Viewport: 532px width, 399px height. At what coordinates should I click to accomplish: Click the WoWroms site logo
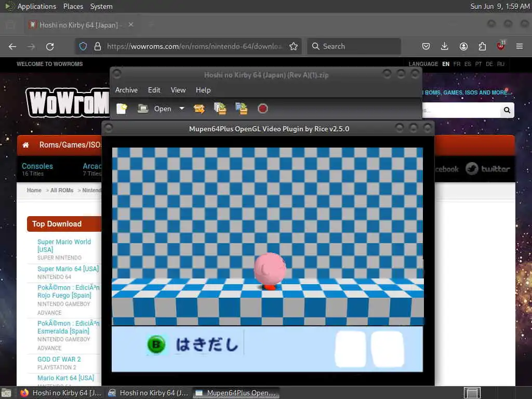pos(68,102)
